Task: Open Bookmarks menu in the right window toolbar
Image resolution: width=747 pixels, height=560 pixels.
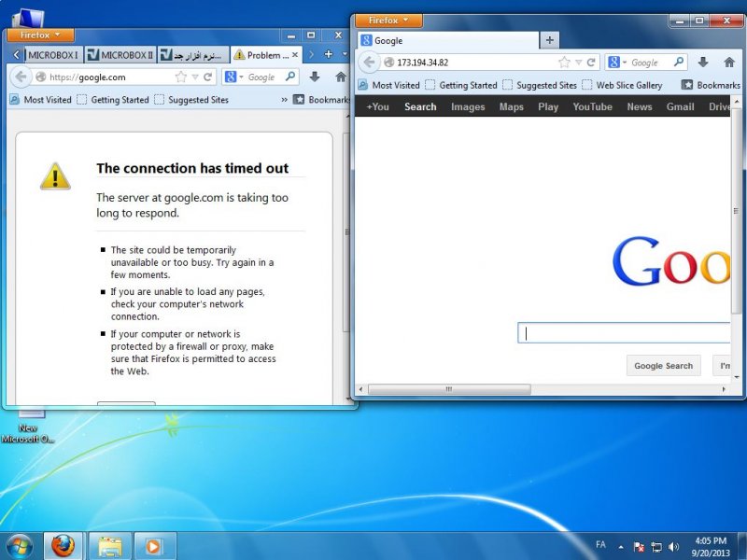Action: tap(712, 85)
